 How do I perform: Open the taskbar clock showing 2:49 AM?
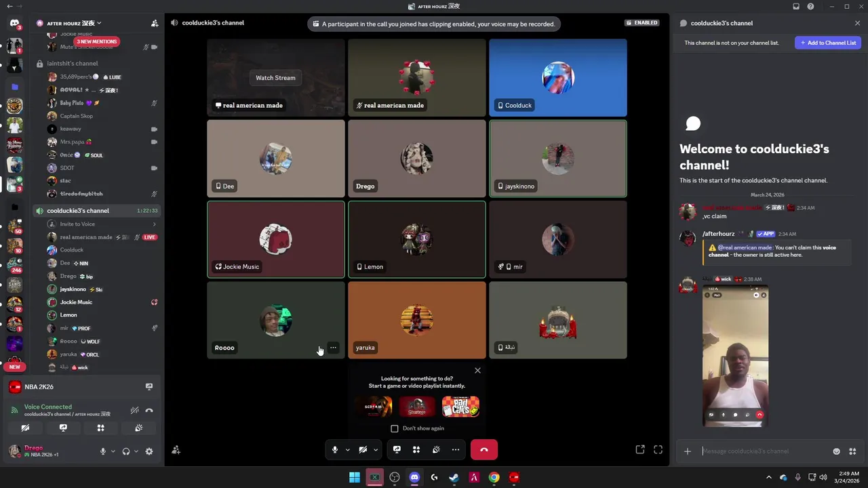click(x=848, y=477)
